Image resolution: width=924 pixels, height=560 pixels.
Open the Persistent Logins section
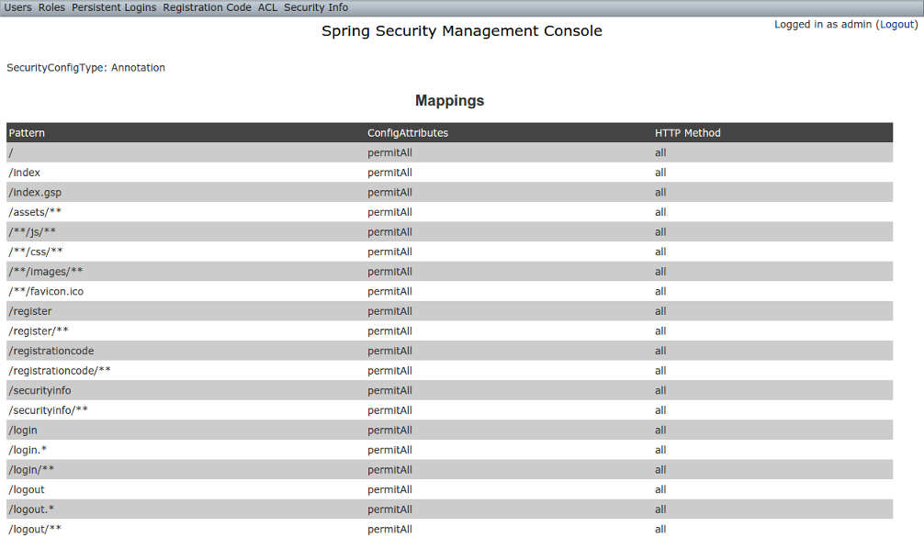click(x=113, y=6)
